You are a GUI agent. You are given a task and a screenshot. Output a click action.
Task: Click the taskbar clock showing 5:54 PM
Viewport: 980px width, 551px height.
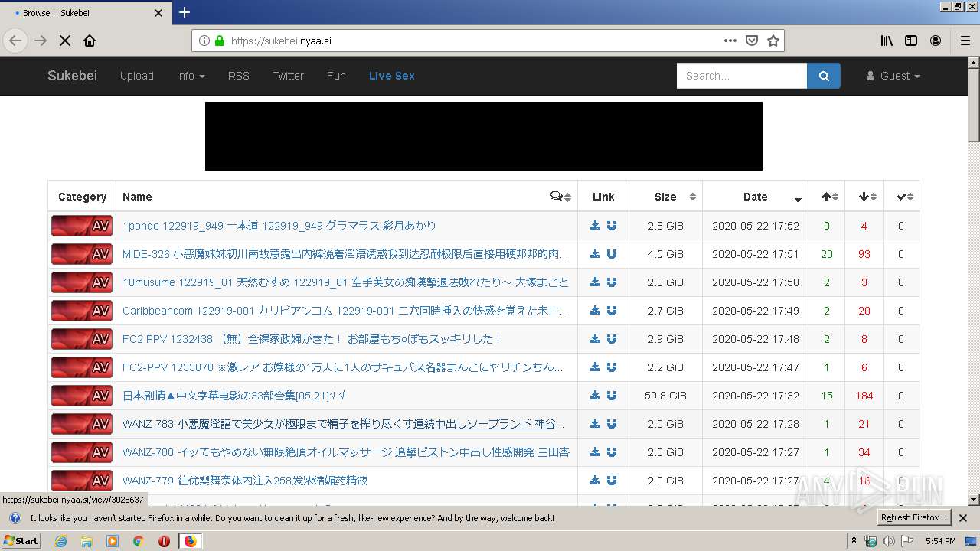click(x=940, y=541)
